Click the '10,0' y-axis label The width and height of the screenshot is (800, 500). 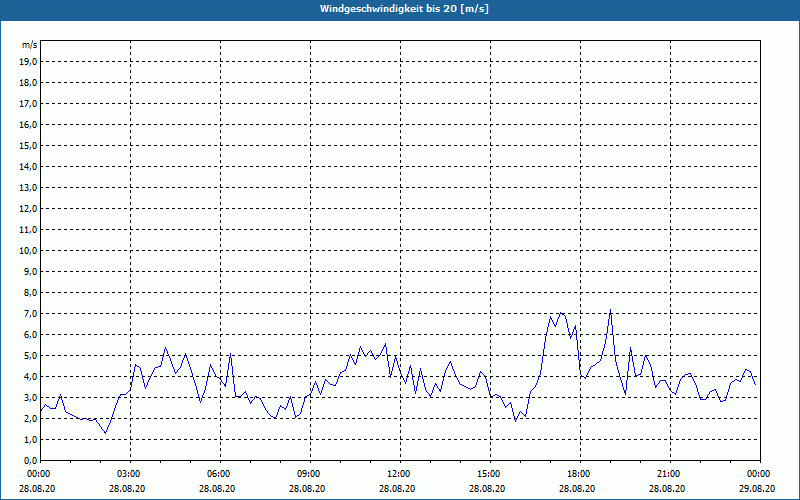point(29,251)
